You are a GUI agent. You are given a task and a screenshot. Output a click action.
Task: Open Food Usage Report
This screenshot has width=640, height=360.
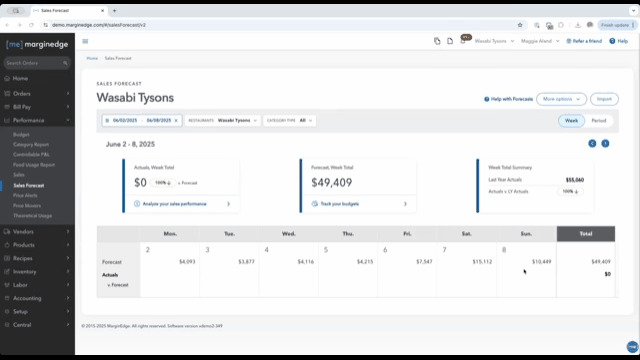tap(34, 165)
